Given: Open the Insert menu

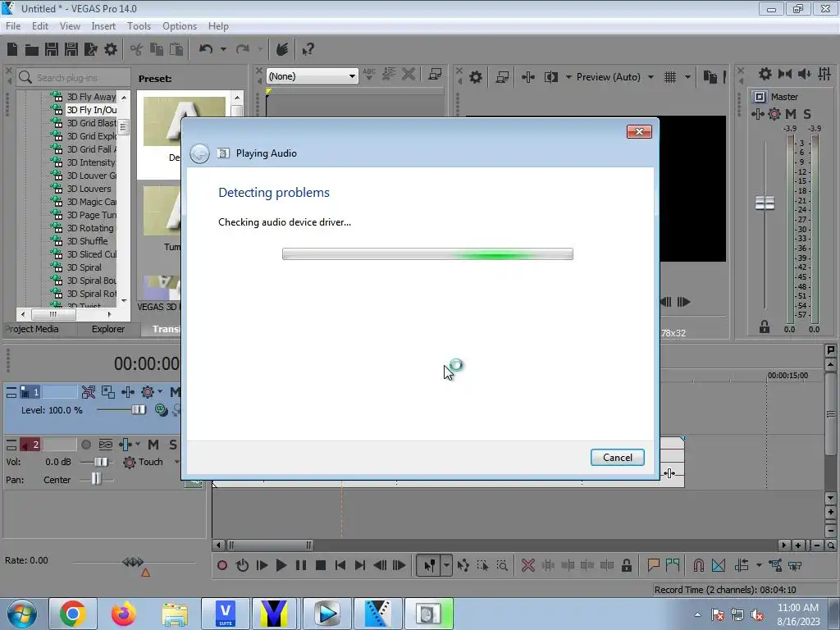Looking at the screenshot, I should 103,26.
